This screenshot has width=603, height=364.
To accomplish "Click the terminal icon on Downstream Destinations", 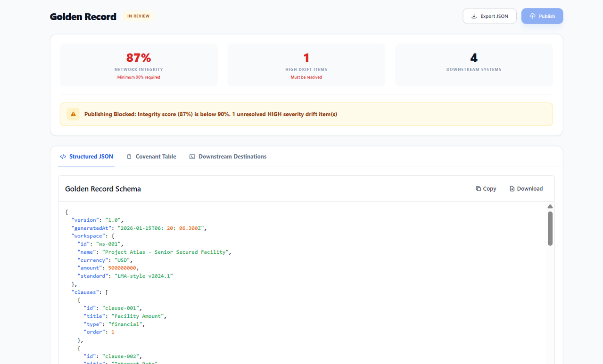I will click(192, 156).
